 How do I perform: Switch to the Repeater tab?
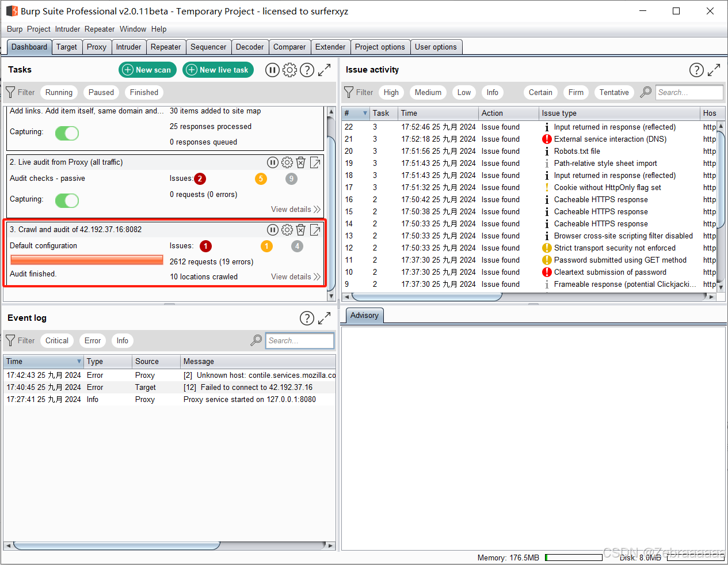point(166,47)
